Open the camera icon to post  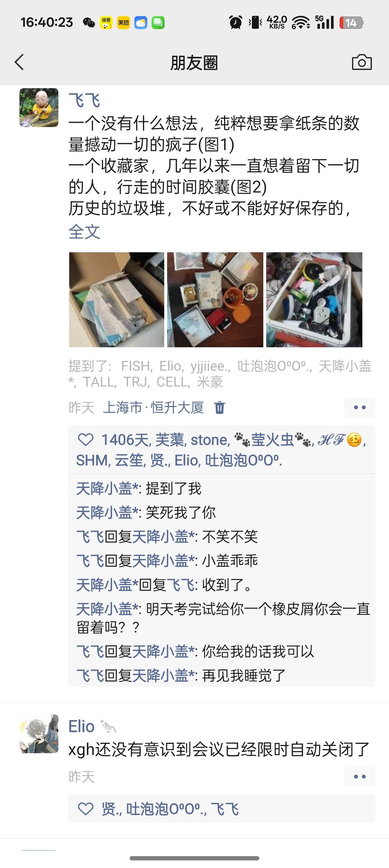coord(362,62)
